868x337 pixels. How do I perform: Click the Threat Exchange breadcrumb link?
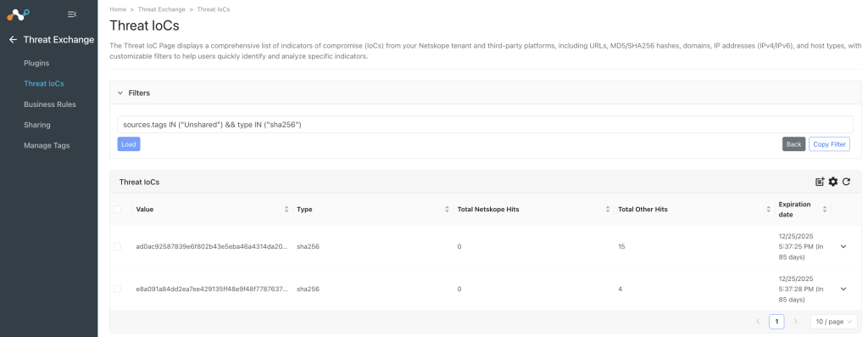(x=162, y=9)
